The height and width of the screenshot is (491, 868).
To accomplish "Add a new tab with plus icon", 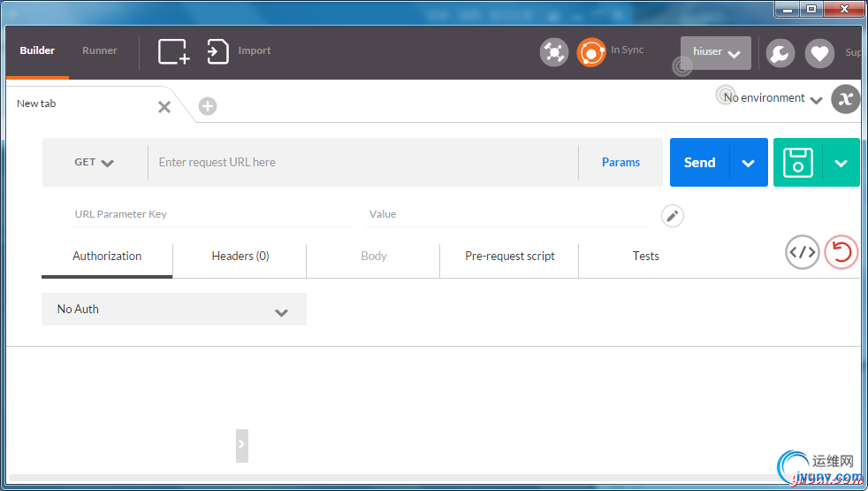I will click(x=208, y=106).
